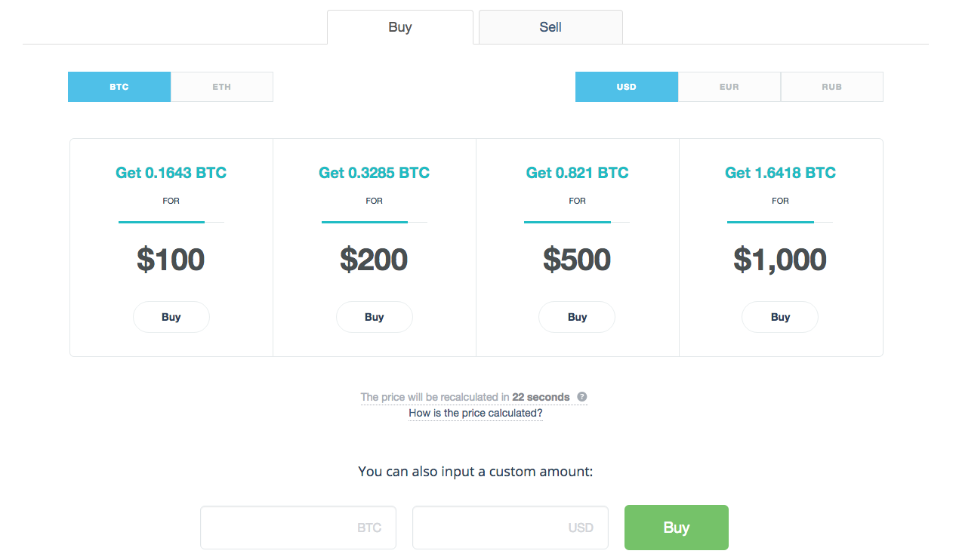This screenshot has width=956, height=560.
Task: Click the $500 price heading
Action: pyautogui.click(x=577, y=260)
